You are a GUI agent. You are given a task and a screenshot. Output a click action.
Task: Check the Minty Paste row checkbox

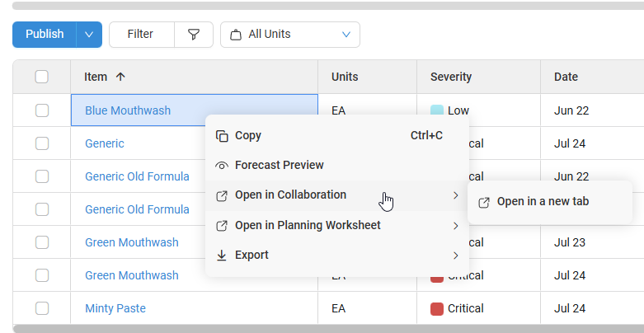click(42, 308)
